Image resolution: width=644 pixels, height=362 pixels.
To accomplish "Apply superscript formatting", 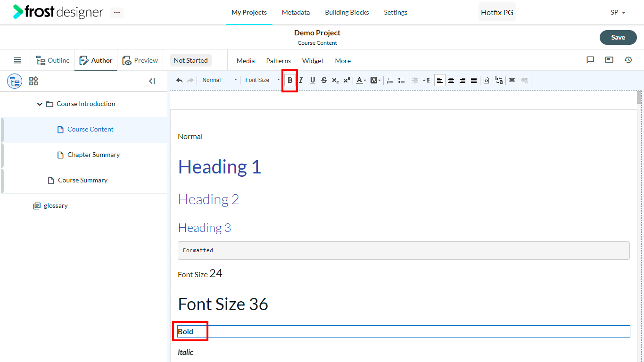I will click(x=347, y=80).
